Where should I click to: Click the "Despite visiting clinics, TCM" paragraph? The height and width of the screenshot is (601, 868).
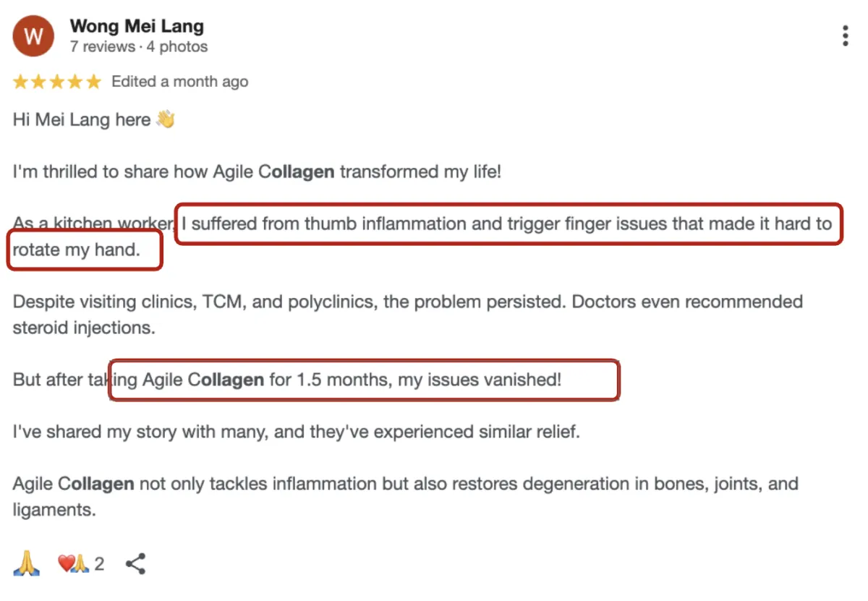click(x=407, y=302)
